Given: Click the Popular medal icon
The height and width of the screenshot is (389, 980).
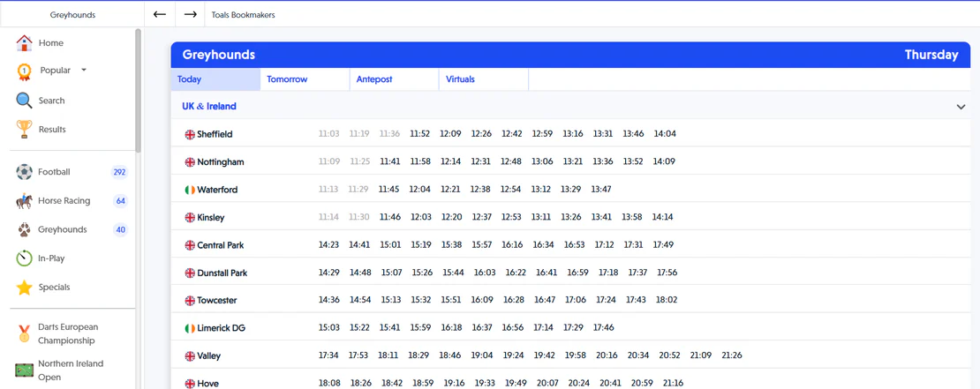Looking at the screenshot, I should [24, 71].
